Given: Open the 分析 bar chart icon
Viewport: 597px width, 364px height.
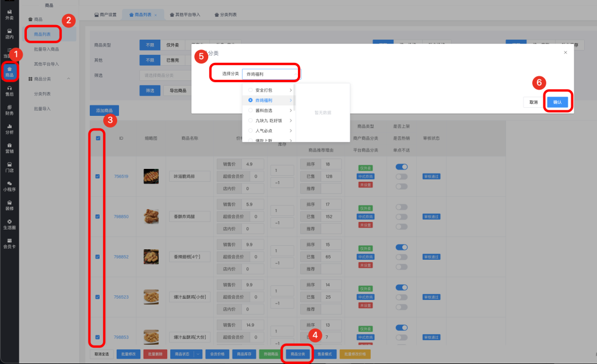Looking at the screenshot, I should click(9, 129).
